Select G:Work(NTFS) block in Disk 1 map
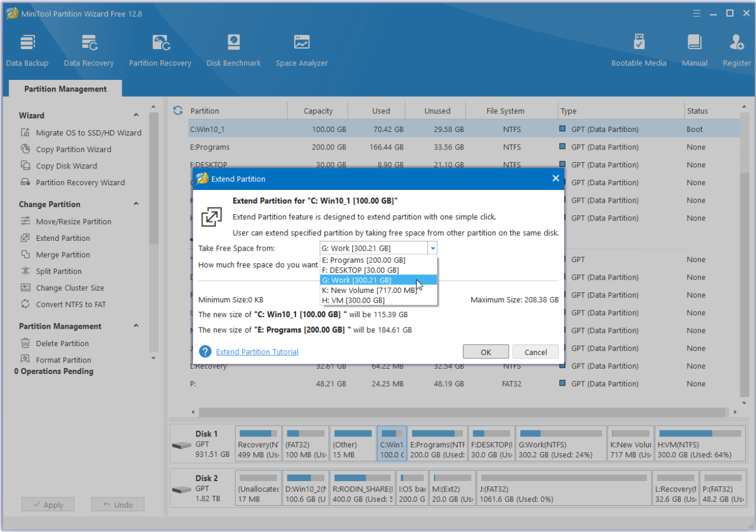The width and height of the screenshot is (756, 532). point(561,444)
